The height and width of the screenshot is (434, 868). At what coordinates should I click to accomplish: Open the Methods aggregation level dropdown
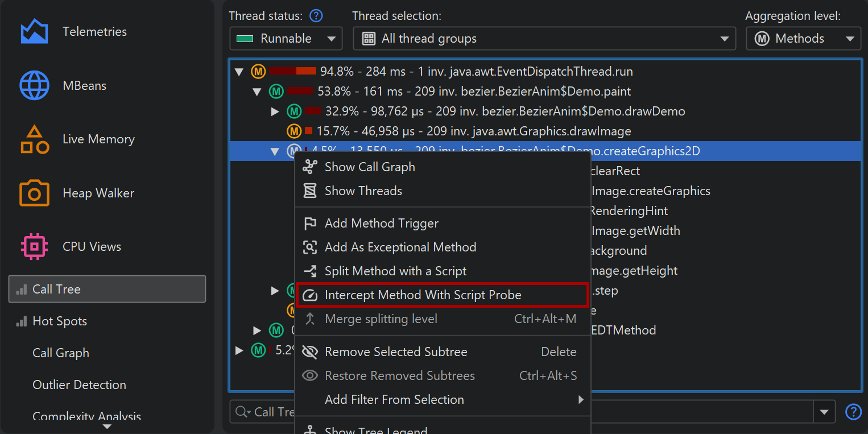coord(803,39)
